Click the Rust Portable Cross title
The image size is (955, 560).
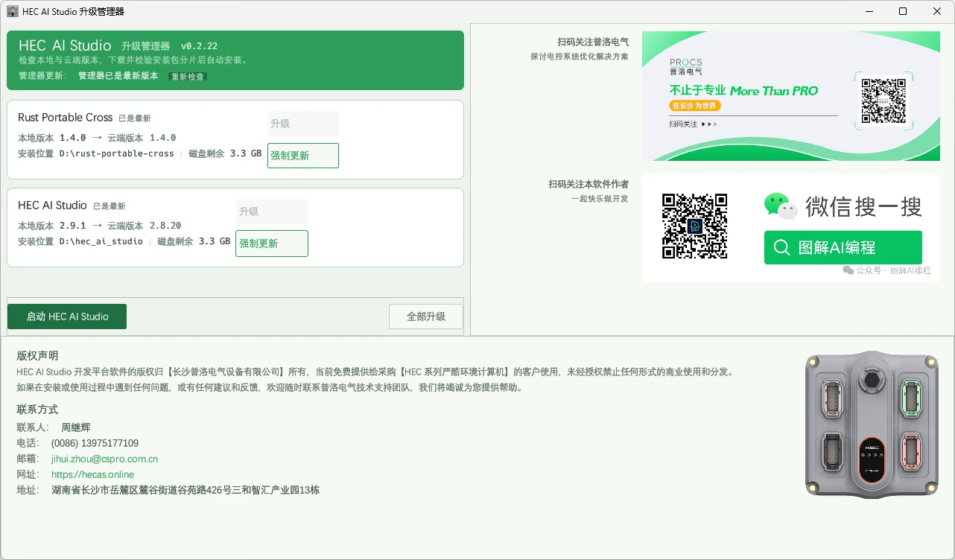[66, 118]
